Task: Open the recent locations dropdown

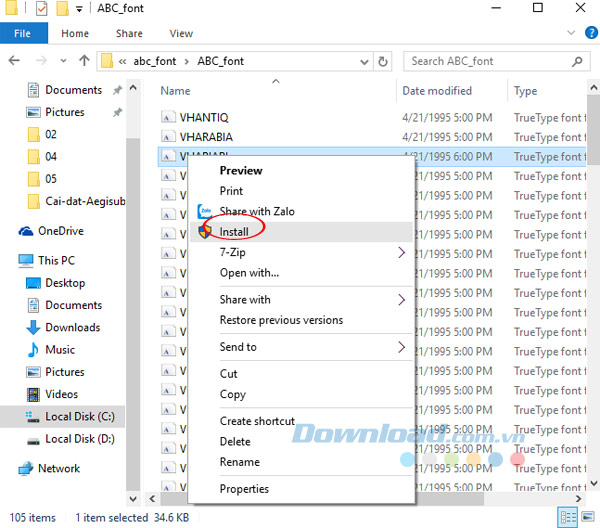Action: tap(64, 61)
